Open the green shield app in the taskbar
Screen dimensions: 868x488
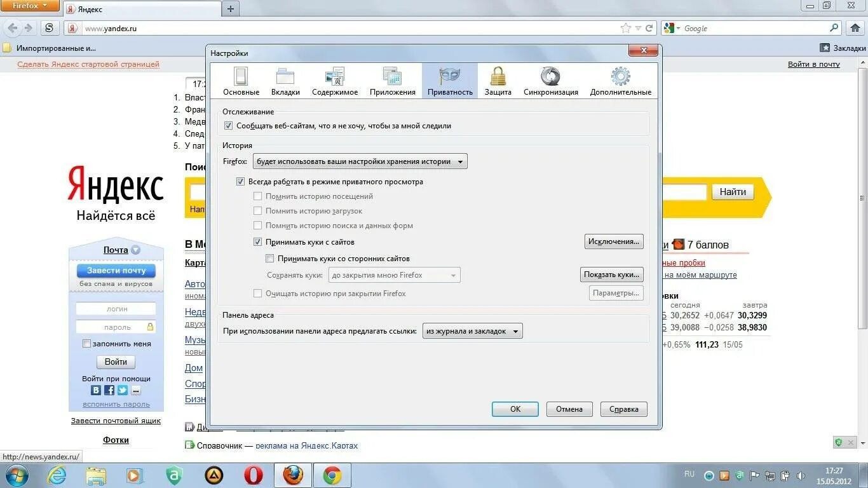173,475
